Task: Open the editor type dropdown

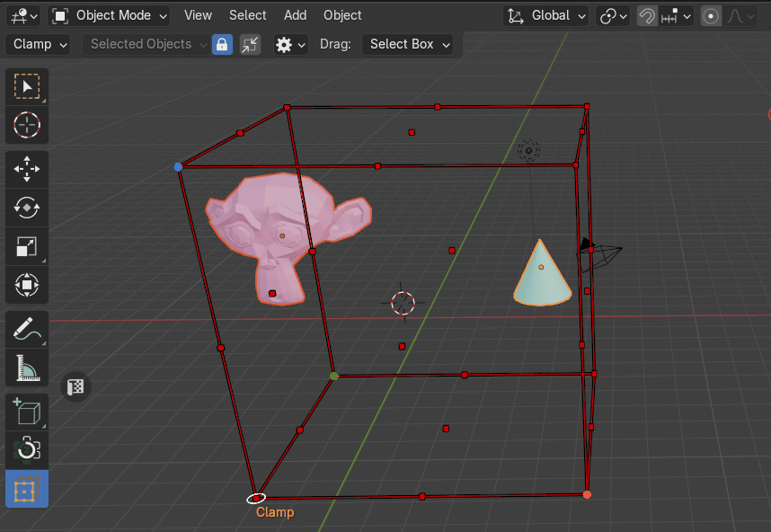Action: [23, 16]
